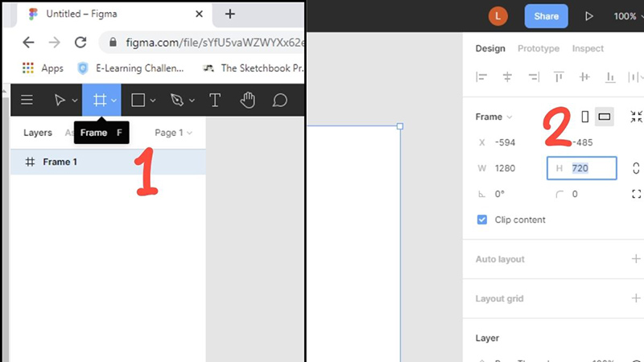The width and height of the screenshot is (644, 362).
Task: Select the Frame tool in toolbar
Action: 100,100
